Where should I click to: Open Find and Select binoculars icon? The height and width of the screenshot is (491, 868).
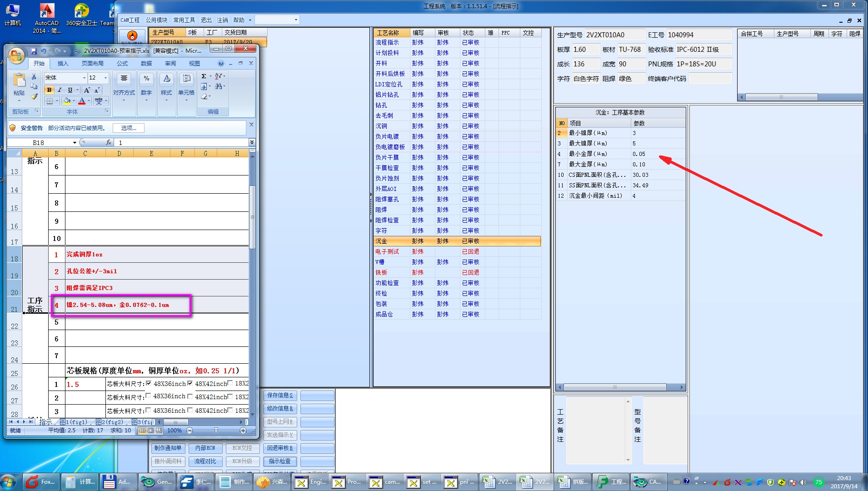[x=219, y=86]
